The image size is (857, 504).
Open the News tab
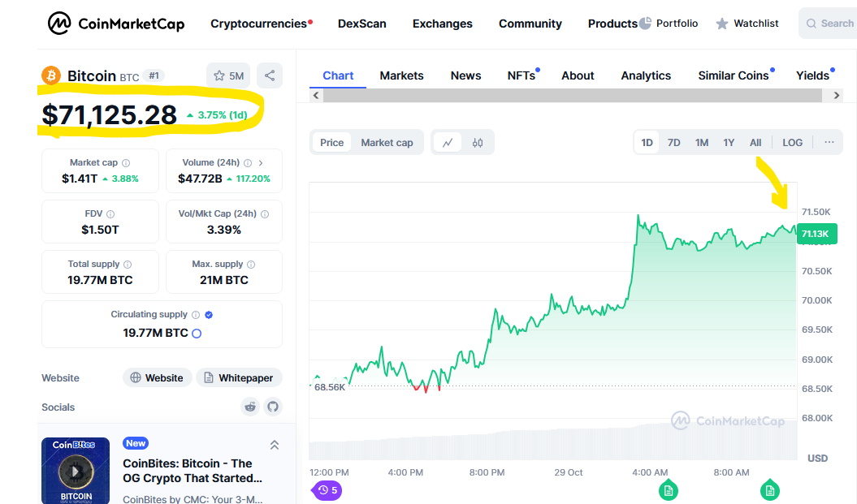(465, 75)
